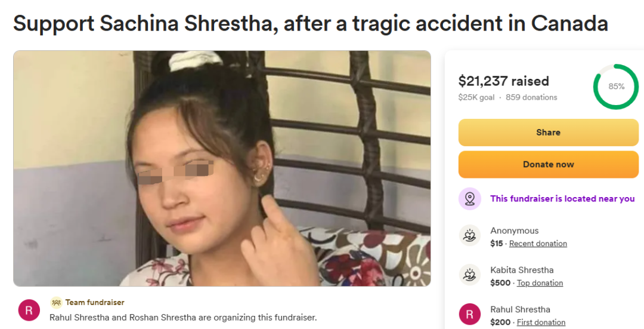Click the Team fundraiser people icon
The image size is (644, 329).
56,302
